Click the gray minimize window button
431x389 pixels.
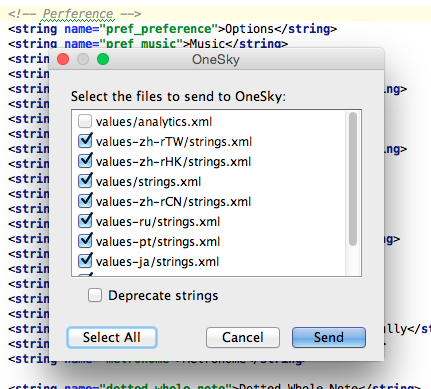tap(83, 59)
